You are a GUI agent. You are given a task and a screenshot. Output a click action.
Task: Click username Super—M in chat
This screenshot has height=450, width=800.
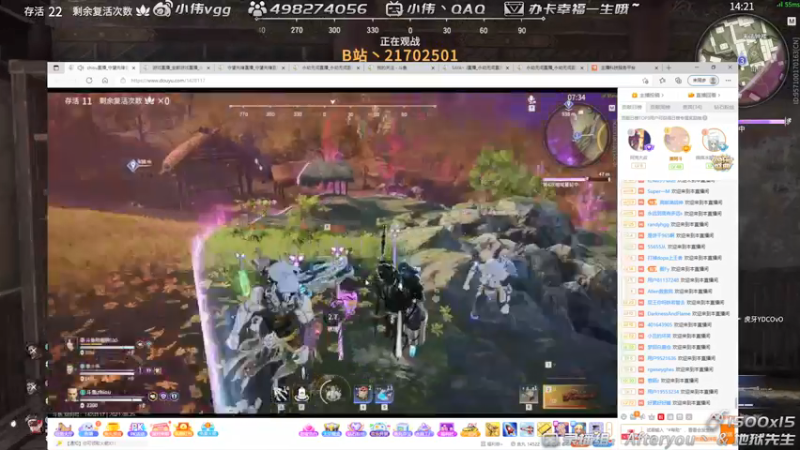tap(658, 191)
